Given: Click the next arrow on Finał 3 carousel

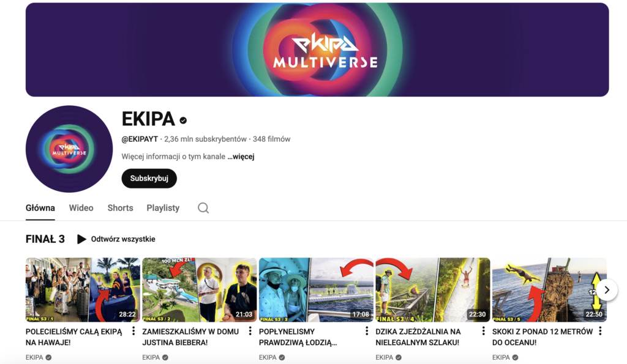Looking at the screenshot, I should [607, 290].
